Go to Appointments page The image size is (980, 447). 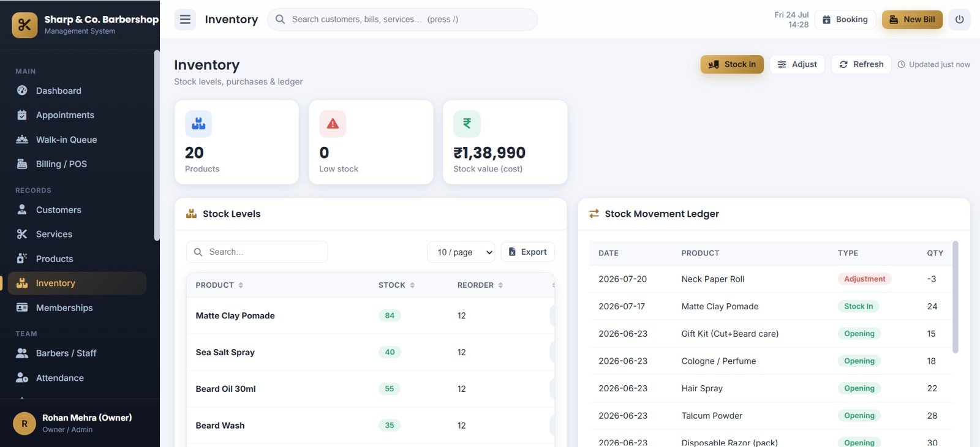77,115
